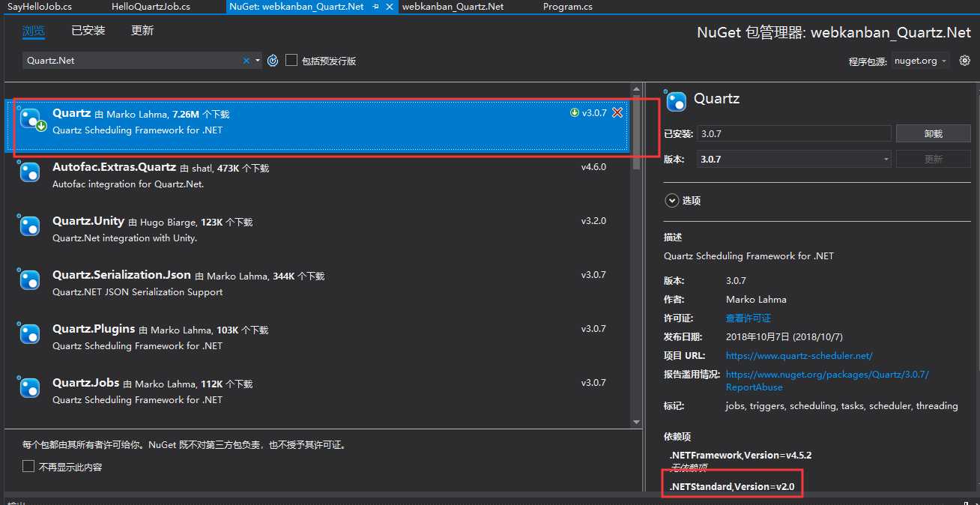Screen dimensions: 980x505
Task: Switch to the SayHelloJob.cs tab
Action: pyautogui.click(x=41, y=6)
